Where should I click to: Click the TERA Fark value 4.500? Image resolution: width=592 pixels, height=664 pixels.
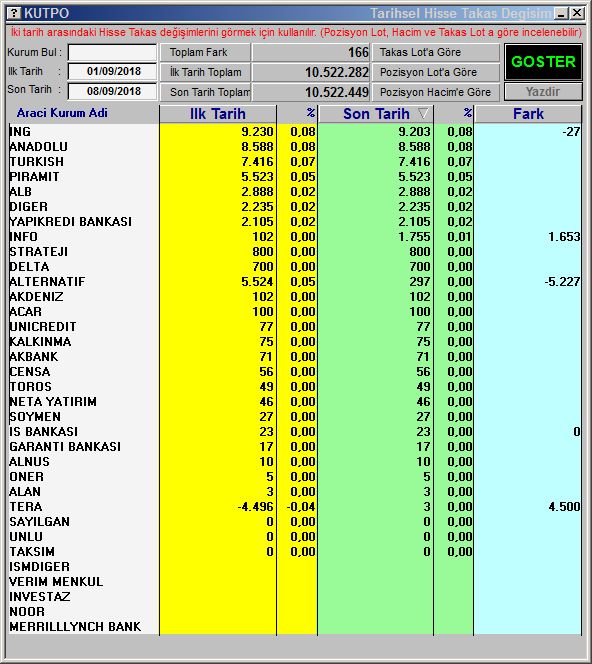[564, 506]
